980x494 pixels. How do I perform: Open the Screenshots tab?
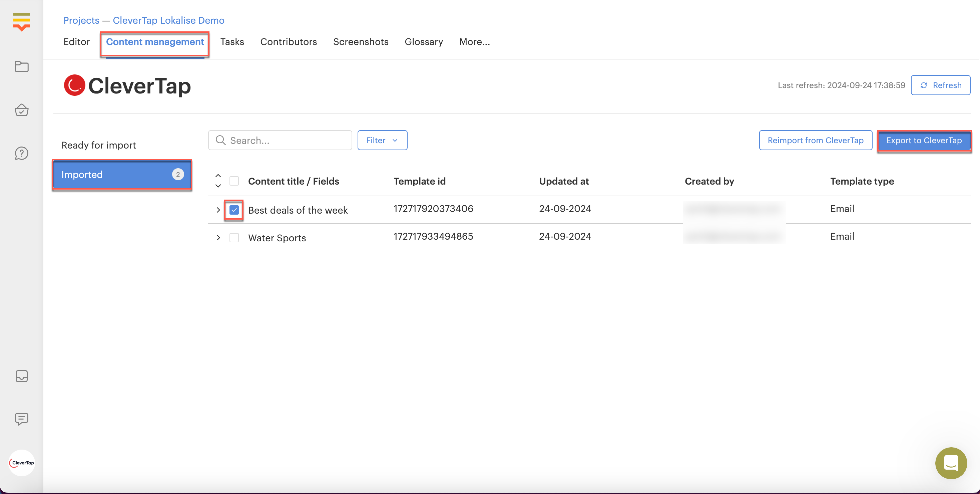click(361, 42)
